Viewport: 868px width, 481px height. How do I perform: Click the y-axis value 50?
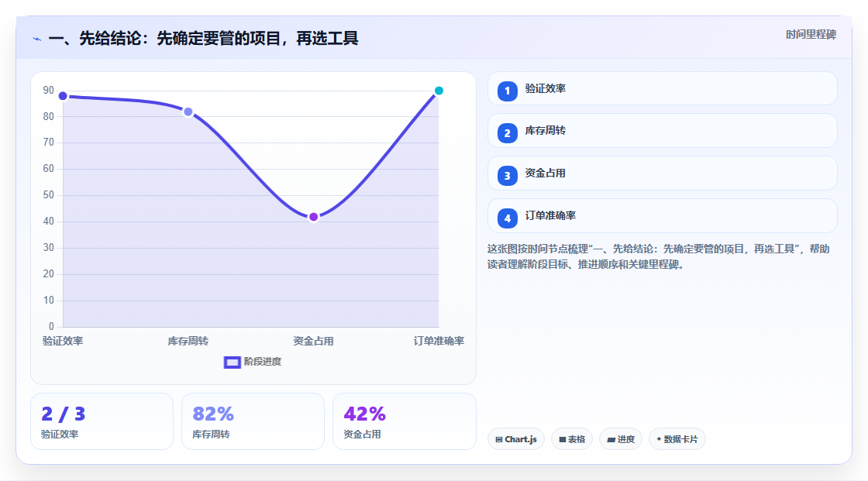coord(49,195)
